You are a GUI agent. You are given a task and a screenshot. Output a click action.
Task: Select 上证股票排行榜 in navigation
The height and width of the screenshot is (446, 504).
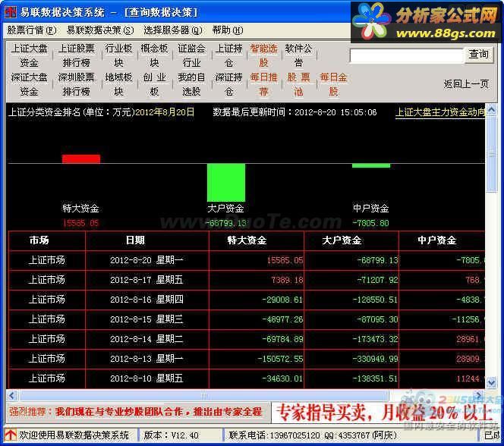(x=76, y=55)
